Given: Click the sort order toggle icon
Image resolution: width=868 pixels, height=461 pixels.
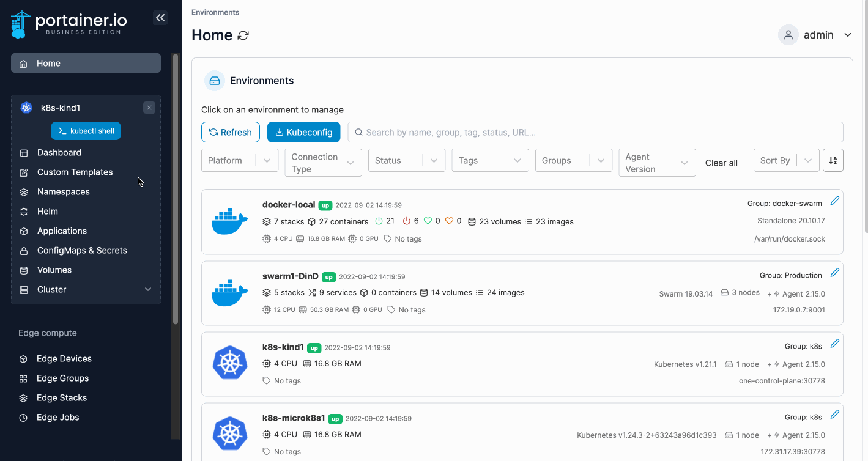Looking at the screenshot, I should tap(833, 160).
